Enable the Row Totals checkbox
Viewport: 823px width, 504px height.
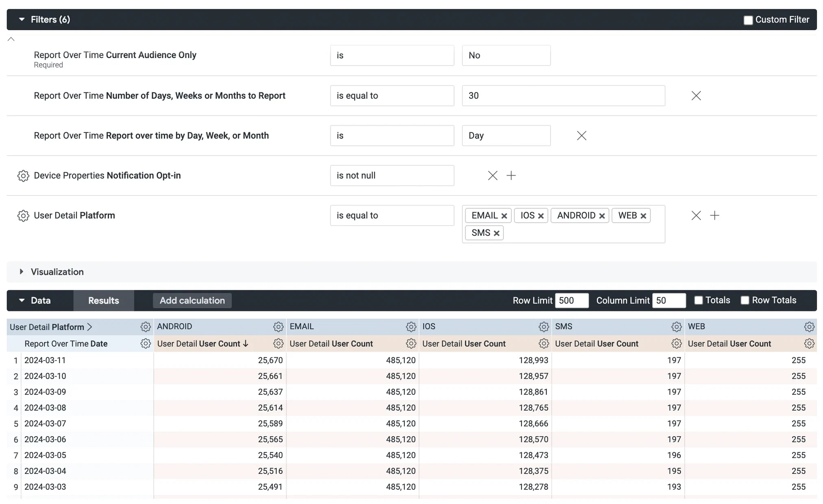click(x=745, y=300)
